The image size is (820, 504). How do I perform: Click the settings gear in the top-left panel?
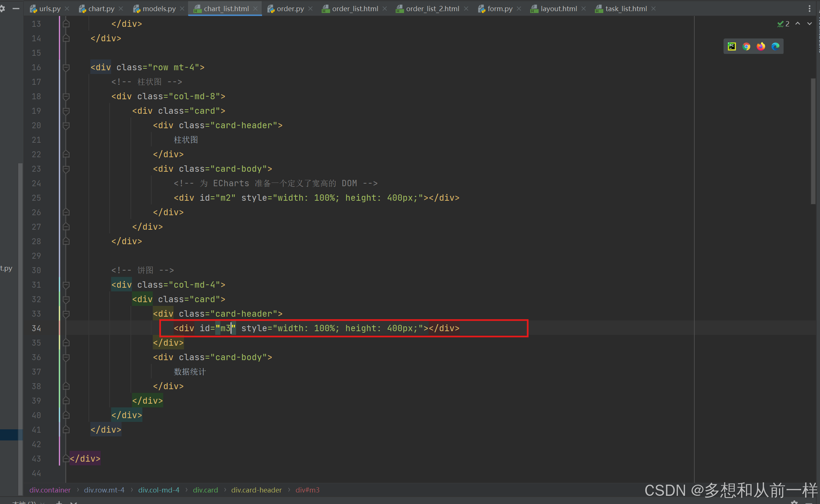coord(2,9)
